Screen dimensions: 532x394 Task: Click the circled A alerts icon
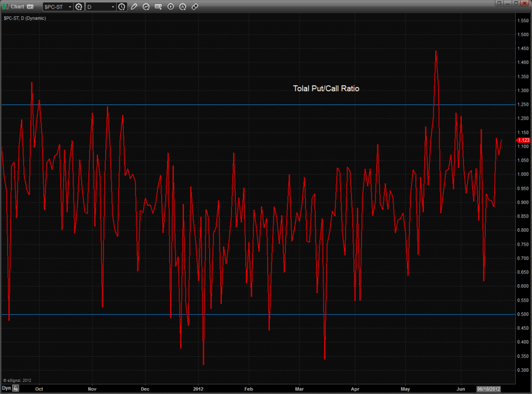pos(183,7)
